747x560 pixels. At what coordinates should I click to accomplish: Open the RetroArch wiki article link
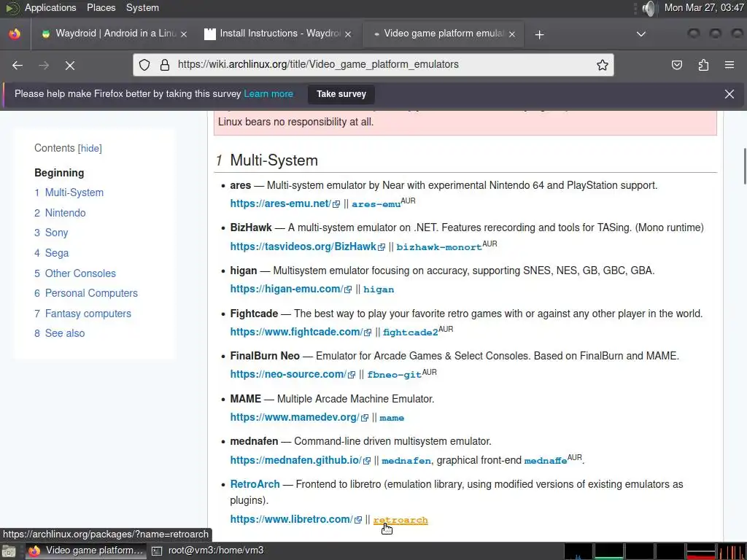click(x=255, y=484)
